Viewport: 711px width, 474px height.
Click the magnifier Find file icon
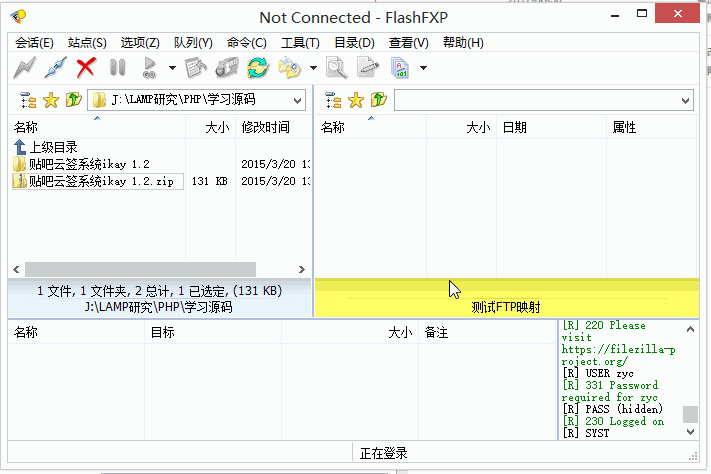coord(337,68)
